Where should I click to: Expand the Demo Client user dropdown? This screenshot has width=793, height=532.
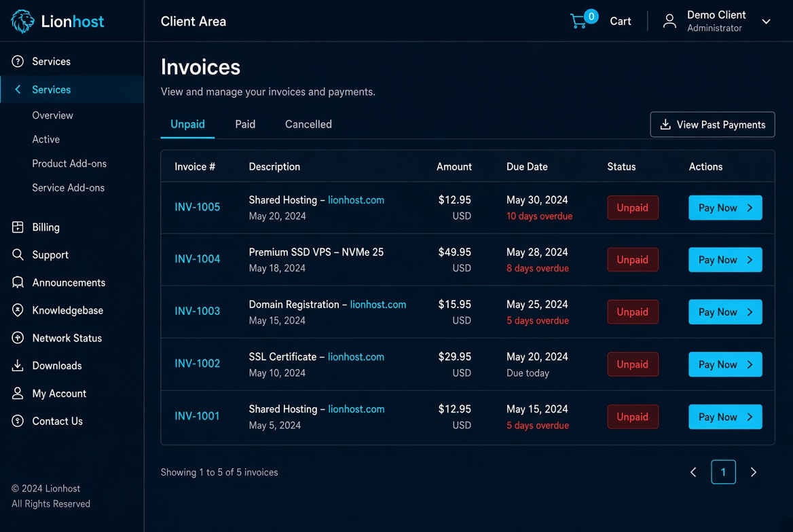[767, 21]
